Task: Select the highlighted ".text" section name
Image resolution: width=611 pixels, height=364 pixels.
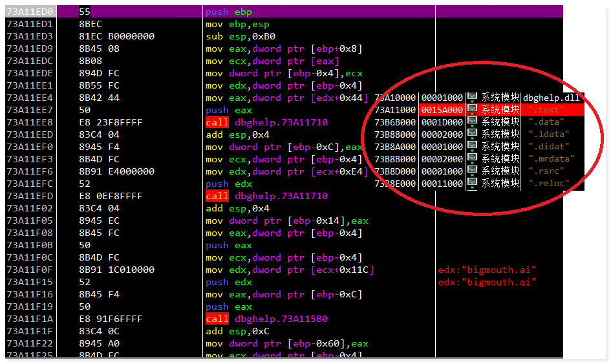Action: pos(546,109)
